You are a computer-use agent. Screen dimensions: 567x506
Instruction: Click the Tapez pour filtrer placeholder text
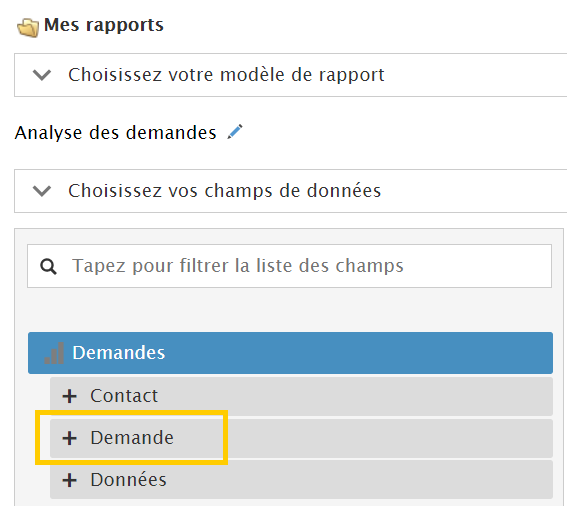(x=238, y=266)
